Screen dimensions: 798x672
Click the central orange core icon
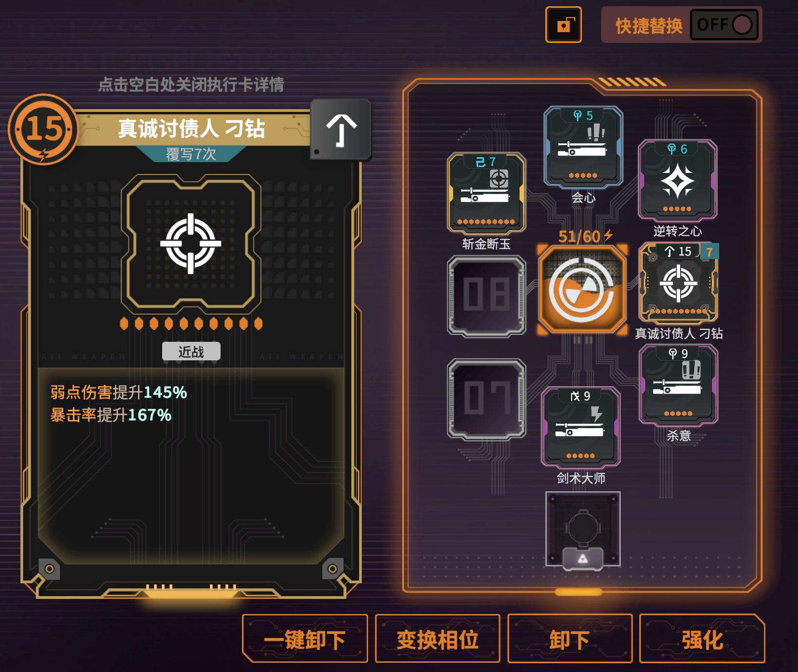582,290
